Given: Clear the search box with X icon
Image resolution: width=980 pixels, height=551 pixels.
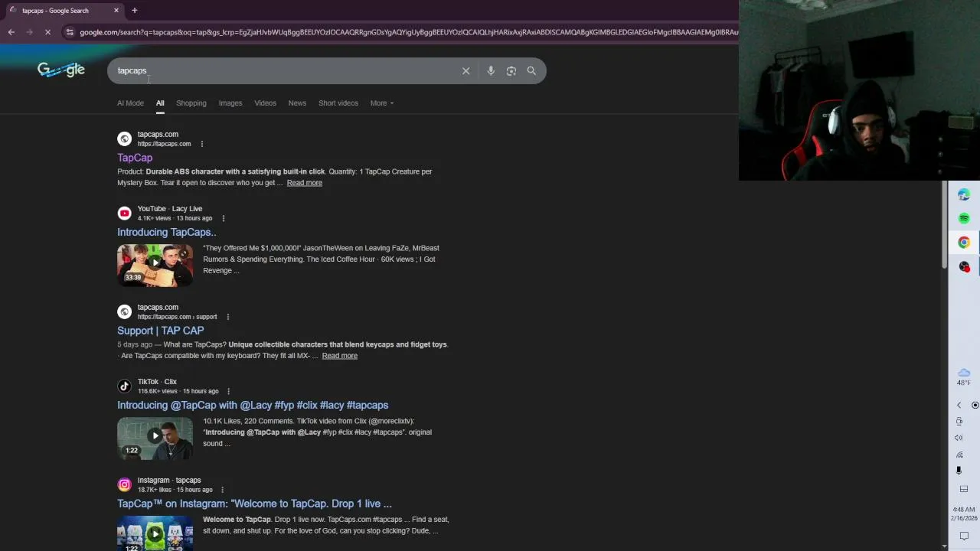Looking at the screenshot, I should pos(465,70).
